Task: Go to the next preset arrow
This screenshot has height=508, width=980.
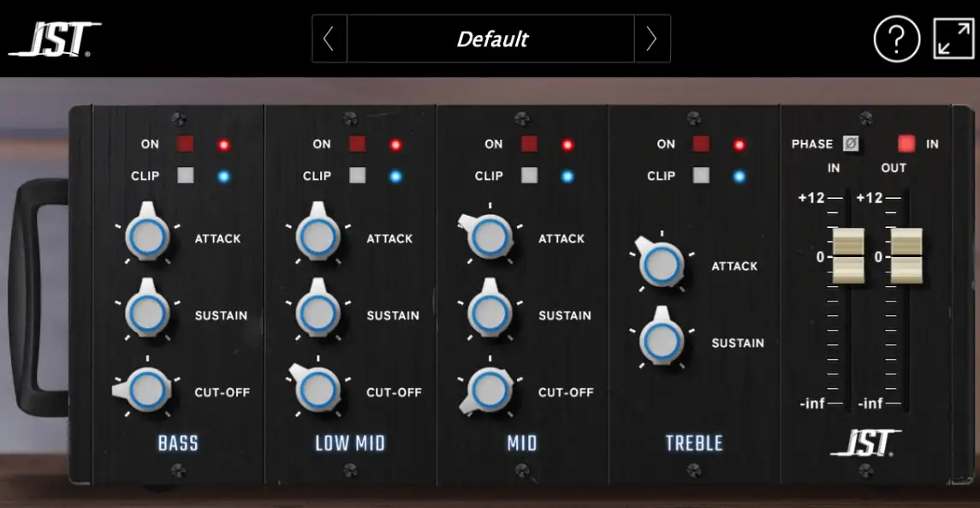Action: point(652,39)
